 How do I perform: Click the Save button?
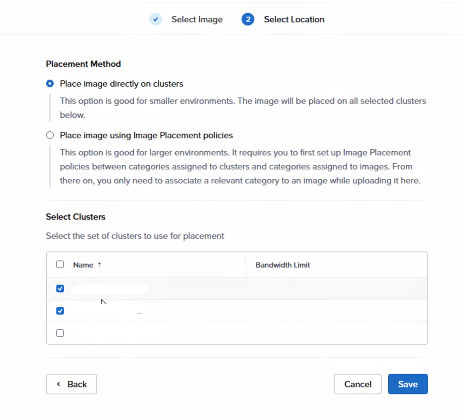[x=408, y=384]
